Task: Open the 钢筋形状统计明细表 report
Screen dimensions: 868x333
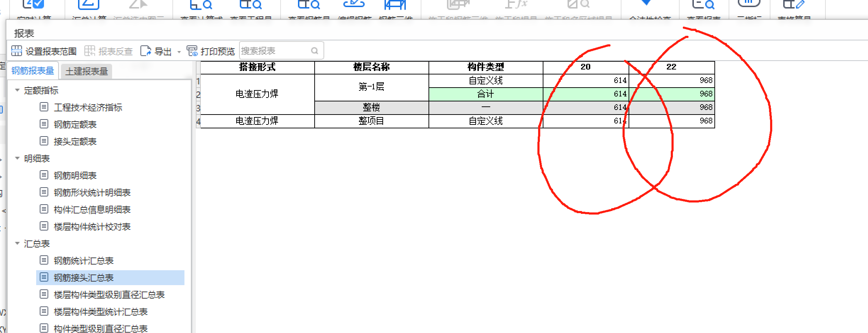Action: pos(92,192)
